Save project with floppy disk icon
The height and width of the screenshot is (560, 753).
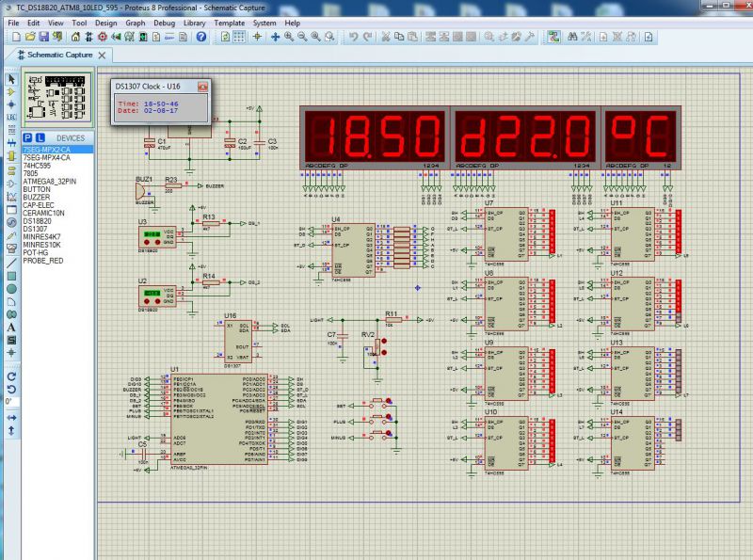click(x=43, y=37)
